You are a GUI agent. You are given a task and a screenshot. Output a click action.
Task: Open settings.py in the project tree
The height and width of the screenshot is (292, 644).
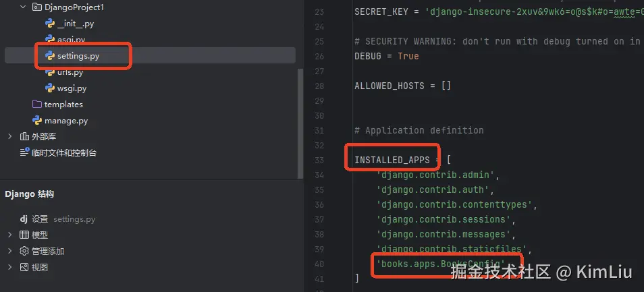coord(78,56)
